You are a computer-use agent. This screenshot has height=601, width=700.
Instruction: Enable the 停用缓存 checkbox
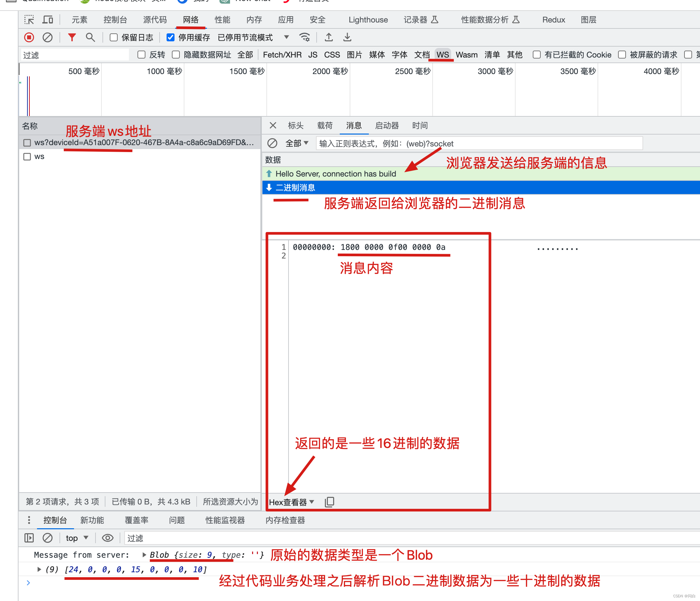[154, 38]
